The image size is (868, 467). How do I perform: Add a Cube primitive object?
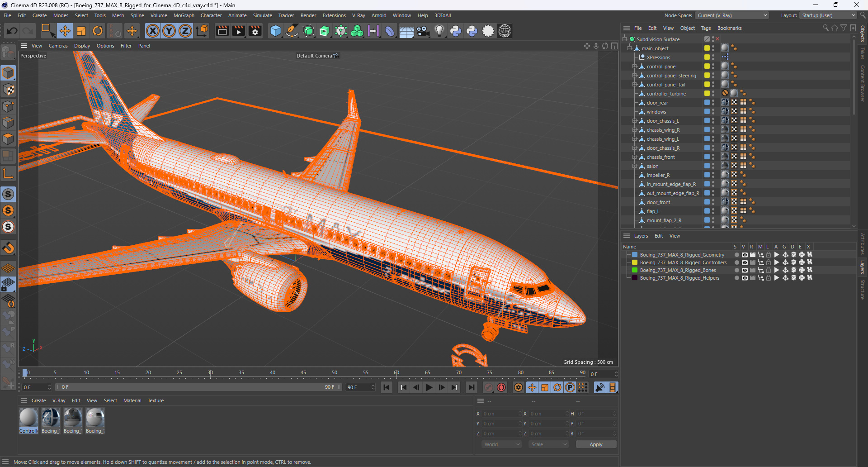point(275,31)
